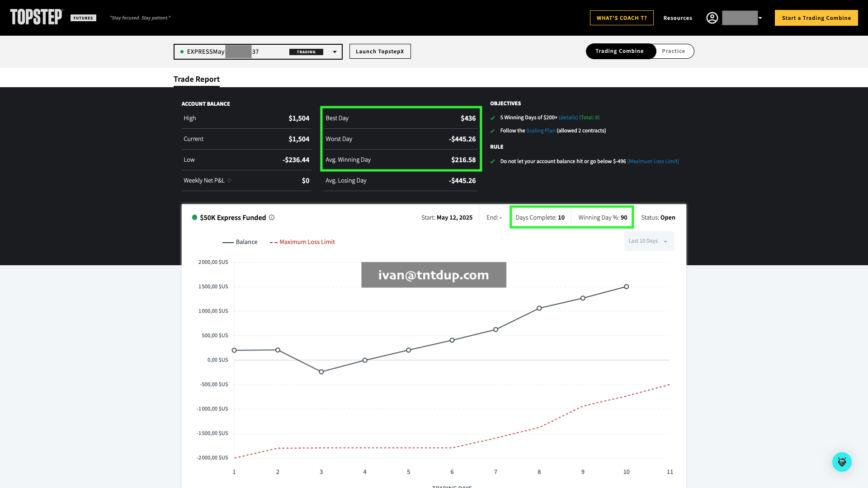
Task: Click the Worst Day value -$445.26
Action: click(x=462, y=139)
